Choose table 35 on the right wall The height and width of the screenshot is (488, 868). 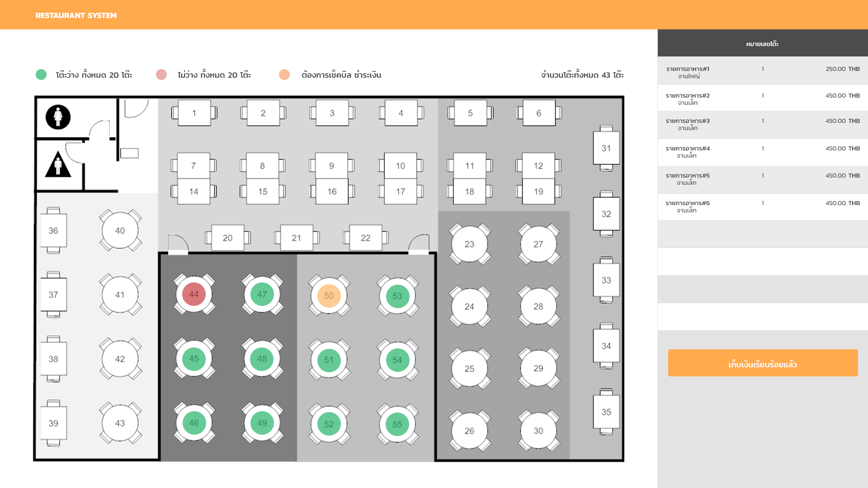pyautogui.click(x=606, y=412)
